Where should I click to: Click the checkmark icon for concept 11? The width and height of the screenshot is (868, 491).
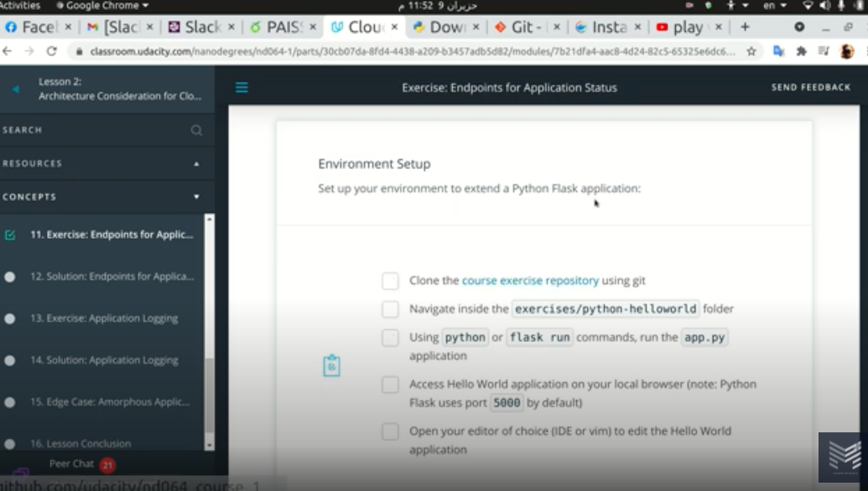(x=10, y=235)
